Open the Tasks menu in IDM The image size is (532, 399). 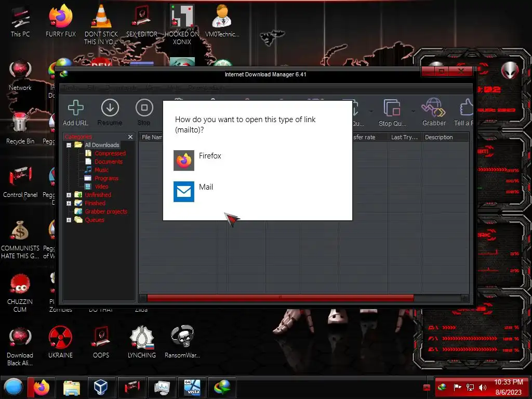[x=71, y=88]
